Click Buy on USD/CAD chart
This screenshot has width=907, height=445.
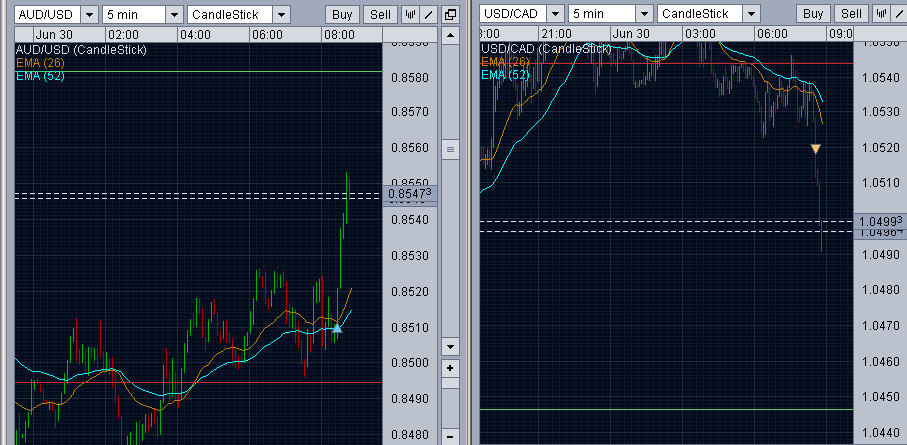[x=813, y=14]
